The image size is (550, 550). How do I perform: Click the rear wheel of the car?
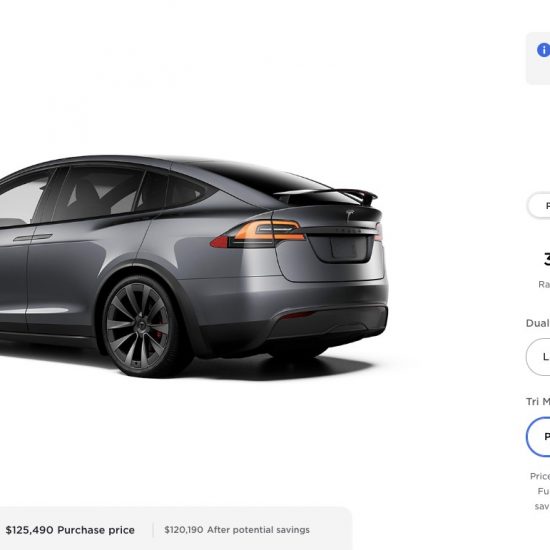[142, 326]
